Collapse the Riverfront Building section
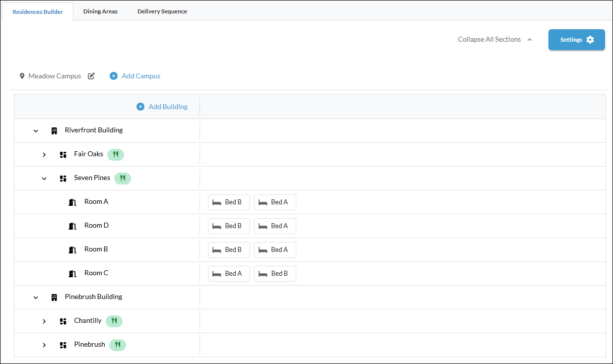 point(36,131)
